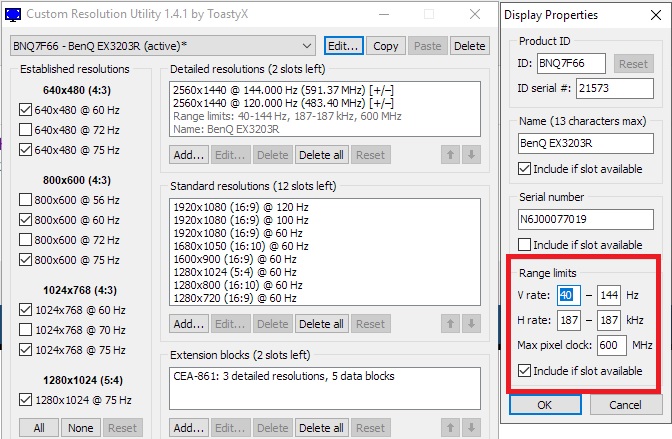Cancel the Display Properties dialog
The image size is (672, 439).
(625, 405)
